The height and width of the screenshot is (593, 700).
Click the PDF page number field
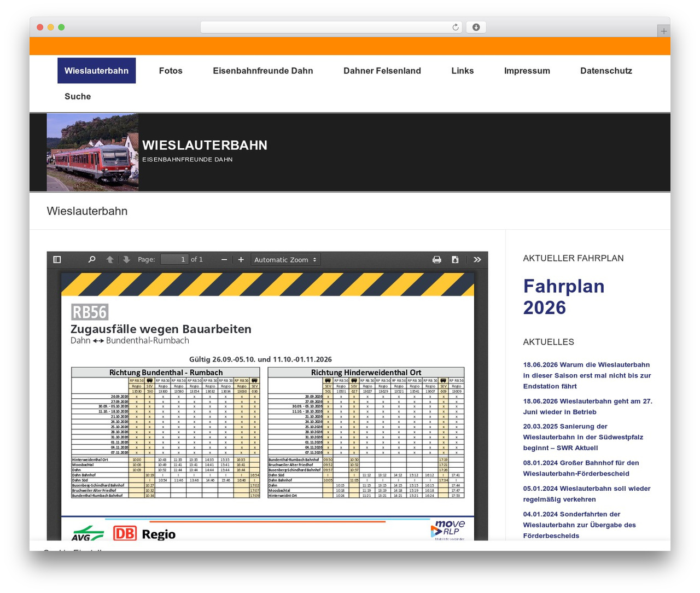point(174,259)
